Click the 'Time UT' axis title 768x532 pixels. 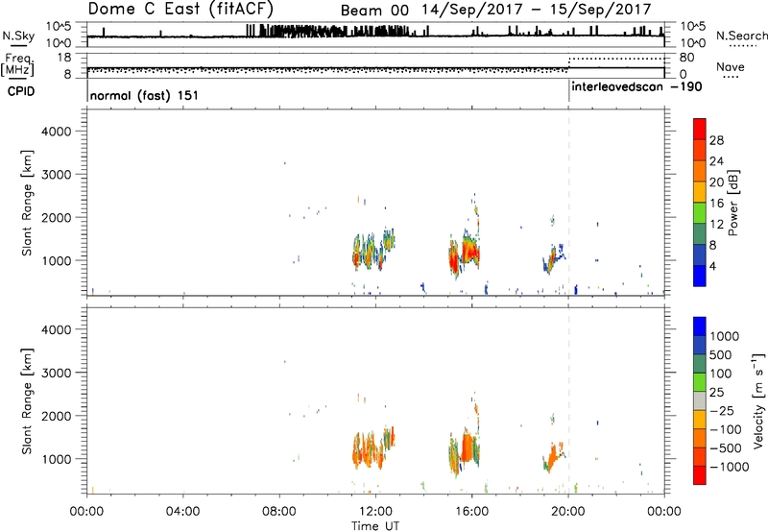(x=375, y=526)
